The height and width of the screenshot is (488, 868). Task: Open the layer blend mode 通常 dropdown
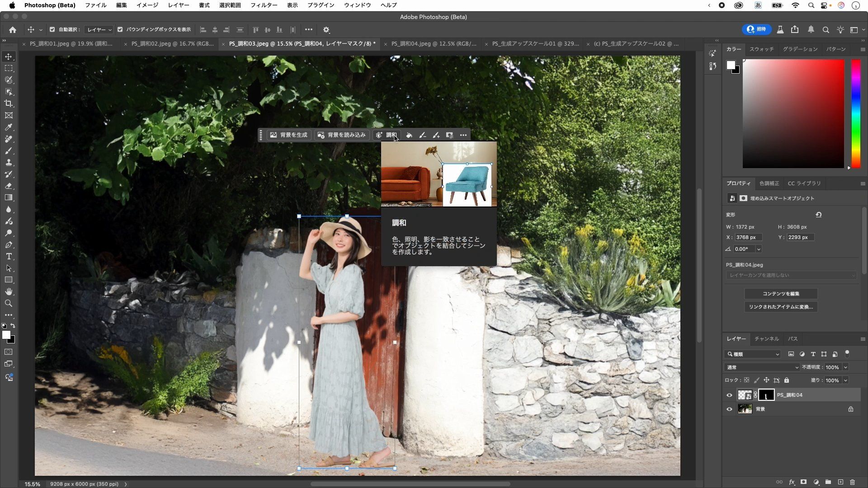[x=762, y=367]
